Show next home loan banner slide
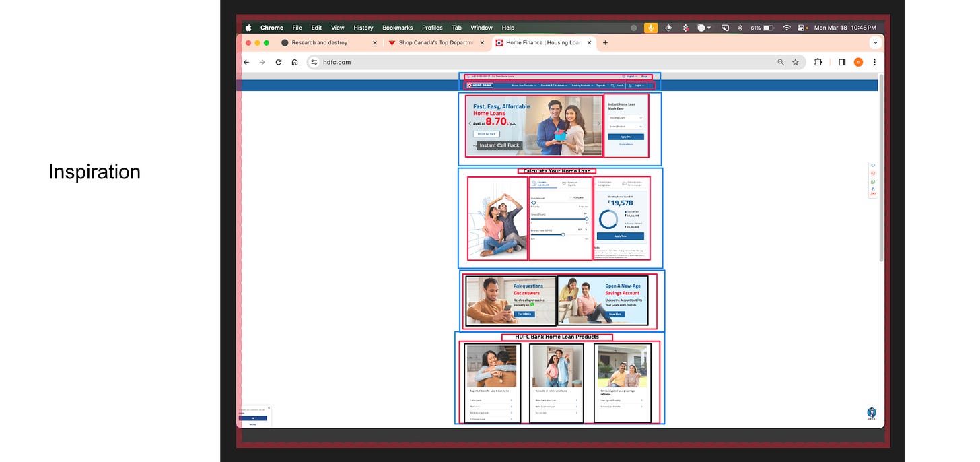The width and height of the screenshot is (980, 462). click(x=598, y=124)
